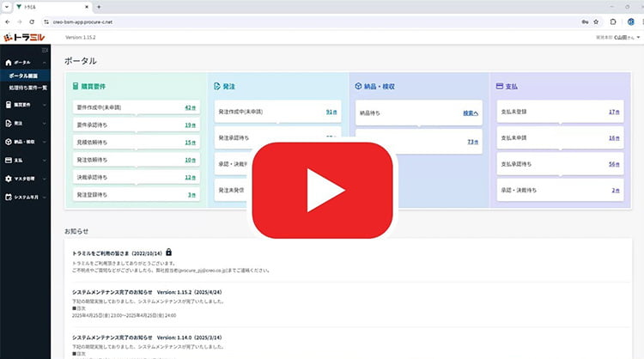
Task: Click the home icon beside ポータル in sidebar
Action: pos(9,63)
